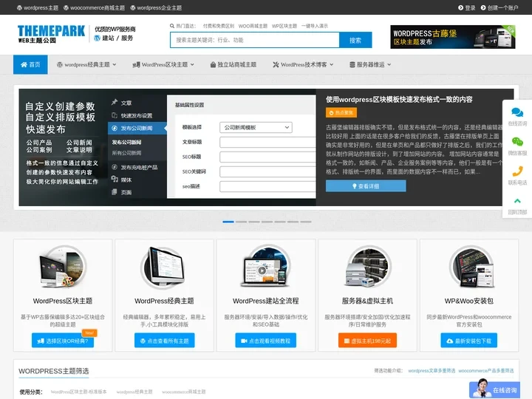Click the create account icon in top bar

[x=483, y=7]
